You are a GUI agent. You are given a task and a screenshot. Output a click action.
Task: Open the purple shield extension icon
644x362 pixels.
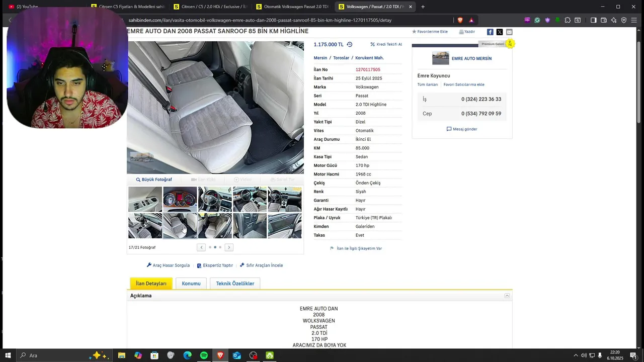pyautogui.click(x=547, y=20)
